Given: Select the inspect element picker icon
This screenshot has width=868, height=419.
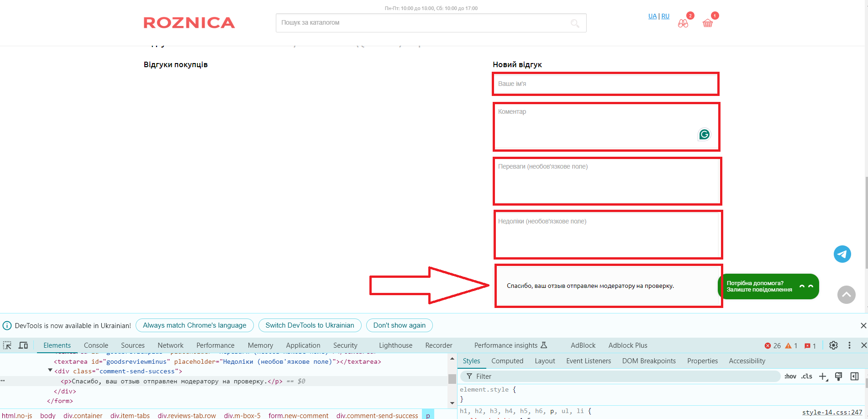Looking at the screenshot, I should (7, 345).
